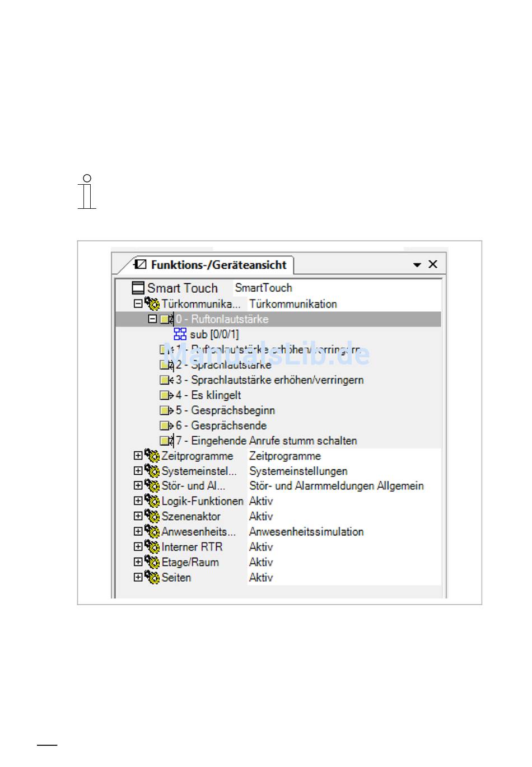This screenshot has width=532, height=767.
Task: Select the Etage/Raum tree label
Action: (x=190, y=562)
